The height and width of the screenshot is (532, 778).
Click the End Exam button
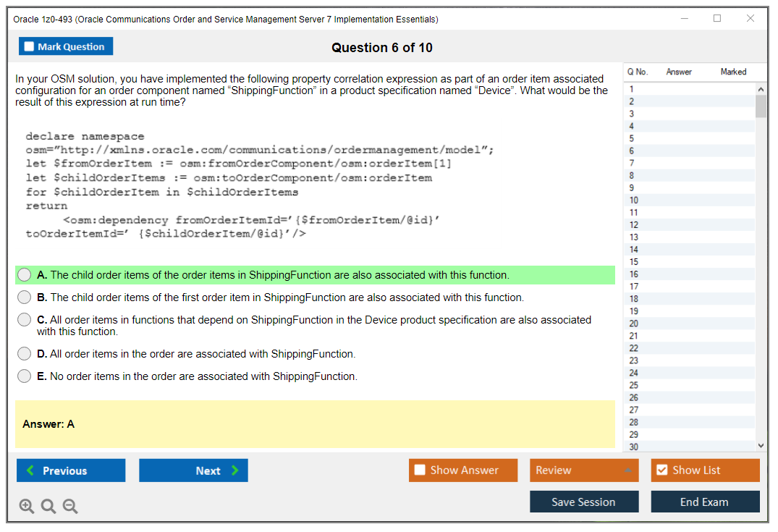[x=705, y=502]
